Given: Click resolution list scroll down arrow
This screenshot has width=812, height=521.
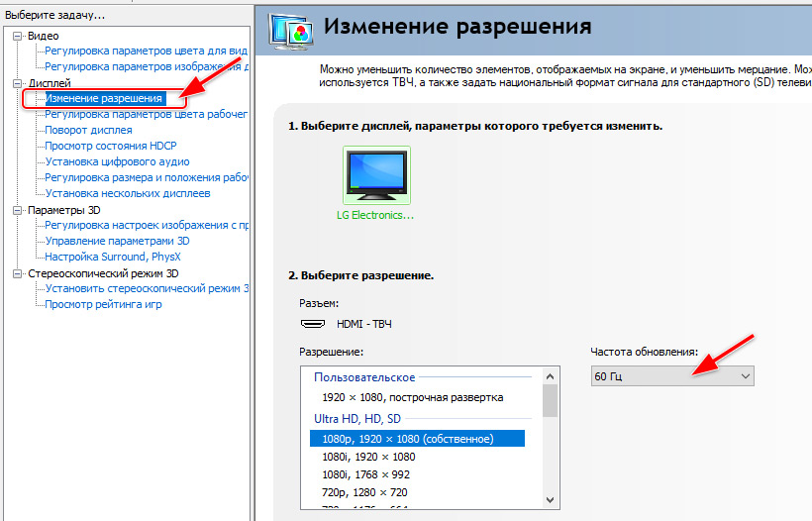Looking at the screenshot, I should point(550,500).
